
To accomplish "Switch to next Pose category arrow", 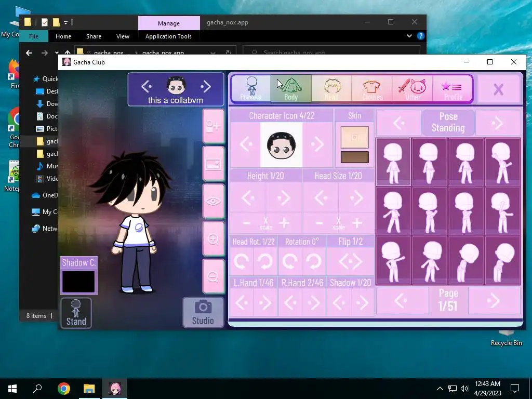I will [498, 123].
